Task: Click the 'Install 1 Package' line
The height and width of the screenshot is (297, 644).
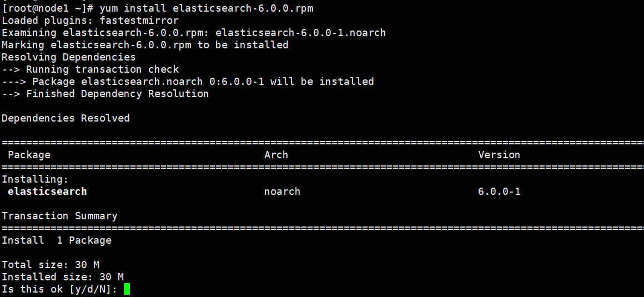Action: pyautogui.click(x=57, y=240)
